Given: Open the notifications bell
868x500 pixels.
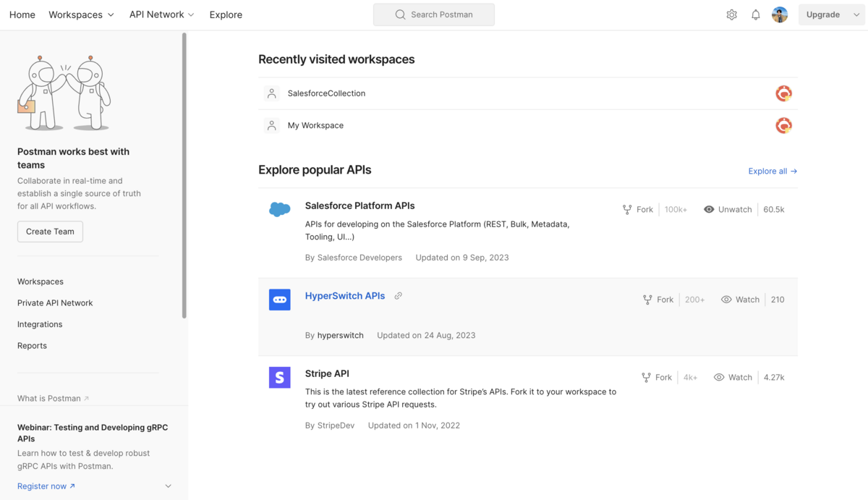Looking at the screenshot, I should point(755,14).
